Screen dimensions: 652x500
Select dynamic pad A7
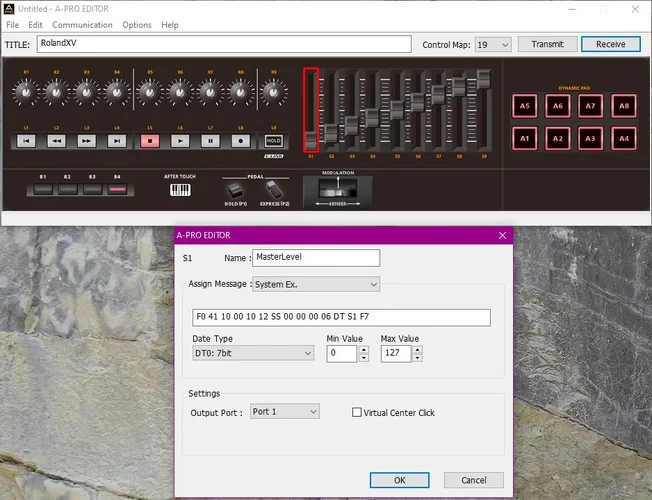tap(590, 106)
